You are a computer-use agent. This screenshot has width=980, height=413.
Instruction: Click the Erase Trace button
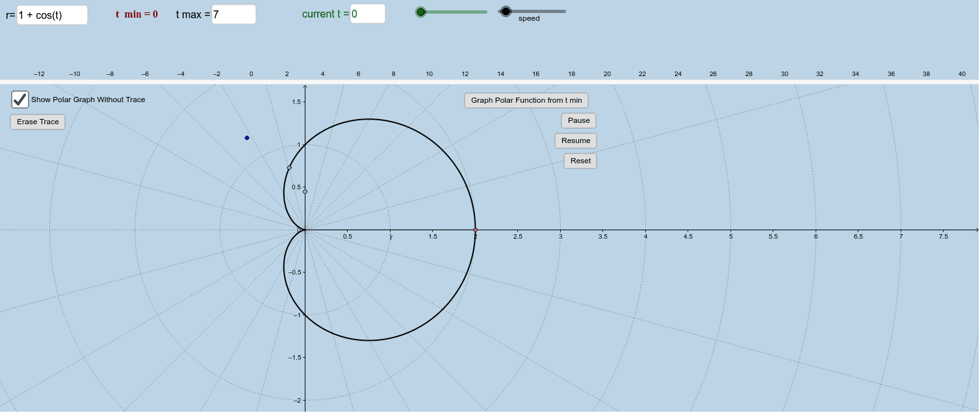click(x=37, y=122)
